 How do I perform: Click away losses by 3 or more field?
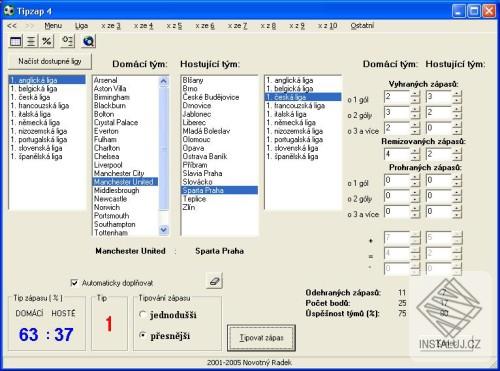point(439,212)
